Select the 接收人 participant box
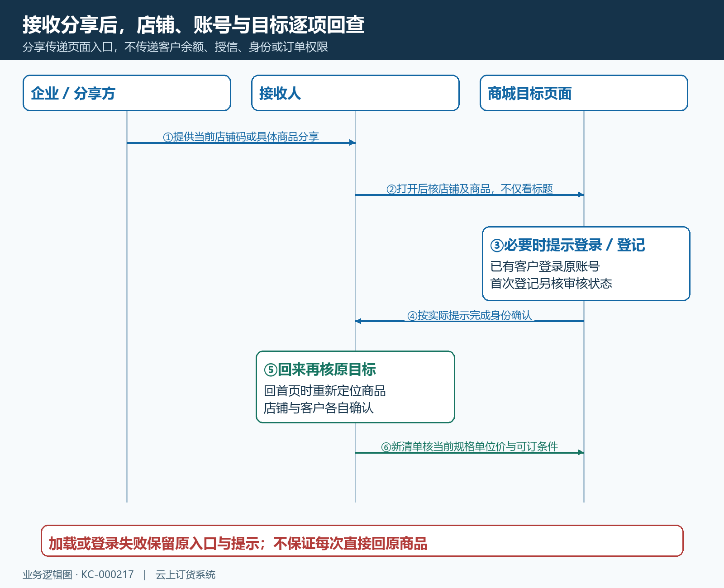This screenshot has height=588, width=724. [355, 93]
